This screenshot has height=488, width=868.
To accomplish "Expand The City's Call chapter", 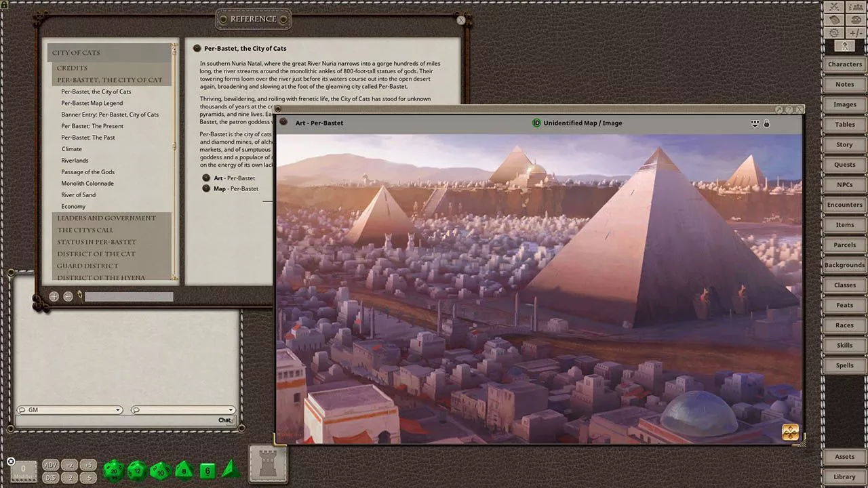I will [112, 230].
